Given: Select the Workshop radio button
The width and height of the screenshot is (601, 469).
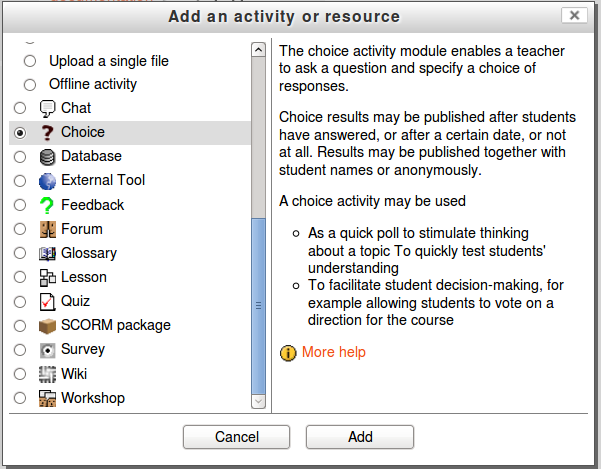Looking at the screenshot, I should [19, 398].
